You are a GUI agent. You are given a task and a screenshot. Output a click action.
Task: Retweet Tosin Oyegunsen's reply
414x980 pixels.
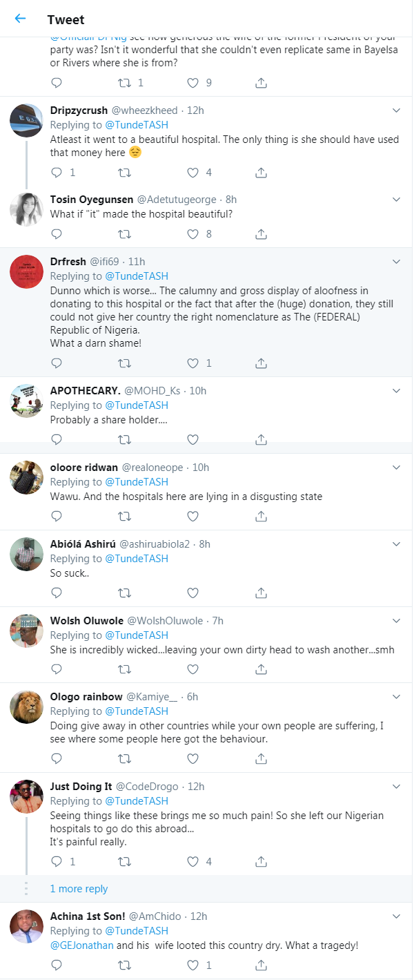(125, 233)
